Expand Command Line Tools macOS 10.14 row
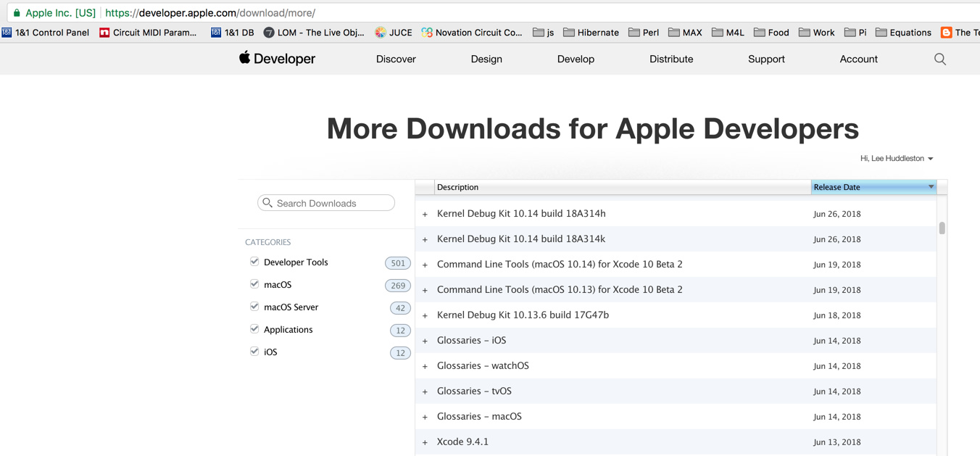This screenshot has width=980, height=456. tap(425, 265)
